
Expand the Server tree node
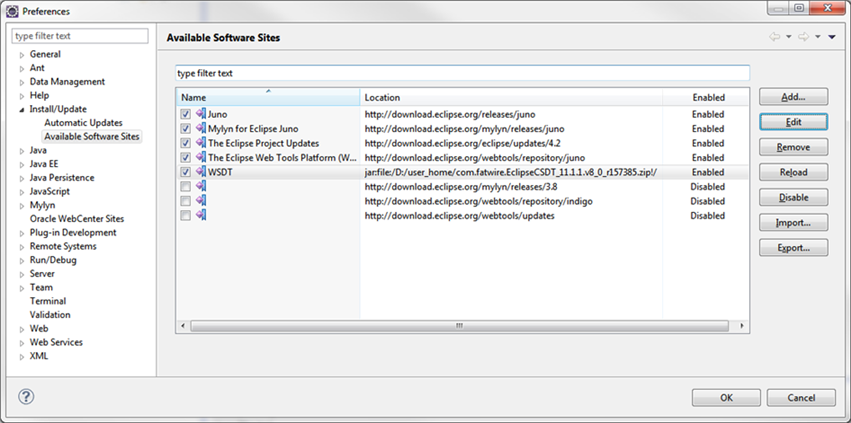22,274
